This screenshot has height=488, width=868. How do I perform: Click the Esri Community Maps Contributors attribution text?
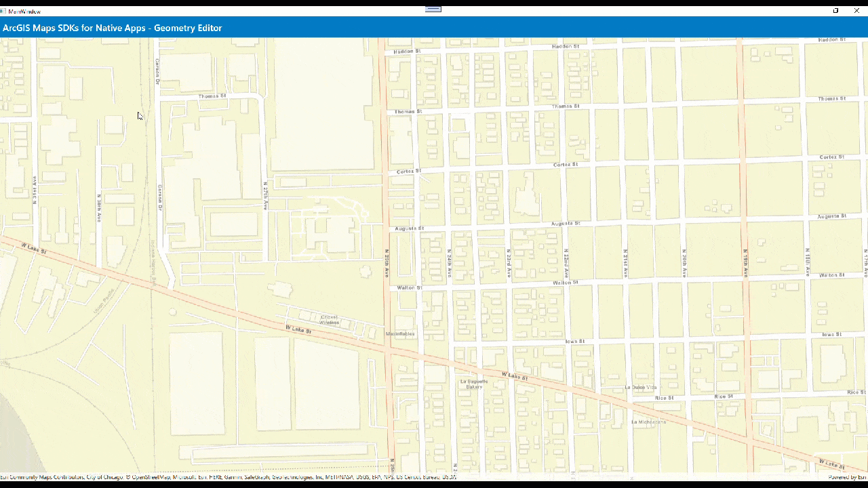coord(228,477)
